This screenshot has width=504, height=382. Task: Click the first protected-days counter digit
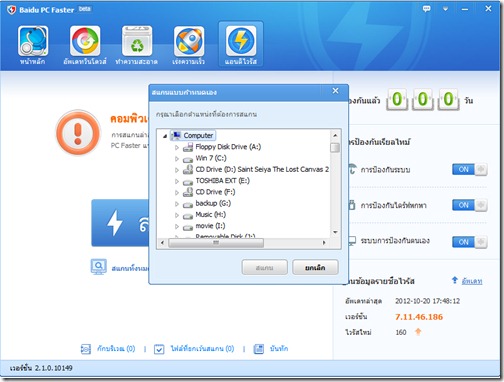[397, 99]
